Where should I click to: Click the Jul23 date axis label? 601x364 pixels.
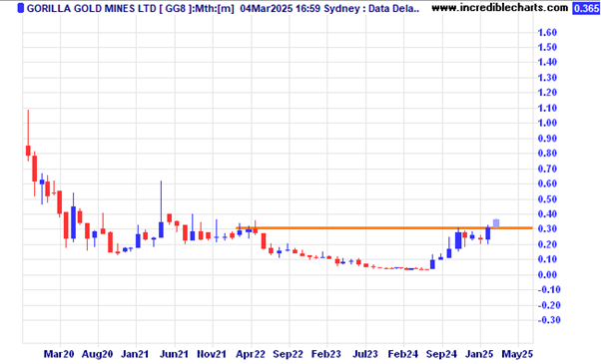(365, 354)
